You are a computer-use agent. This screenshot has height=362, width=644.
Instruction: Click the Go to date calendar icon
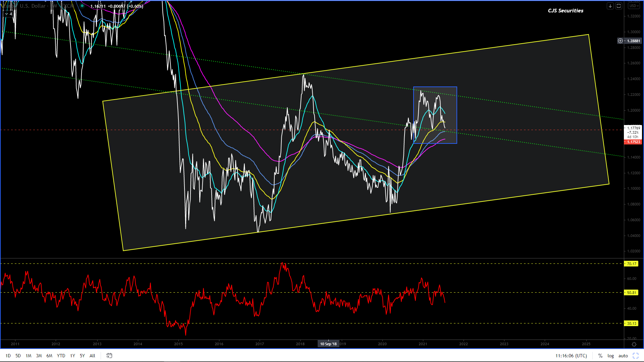coord(109,356)
